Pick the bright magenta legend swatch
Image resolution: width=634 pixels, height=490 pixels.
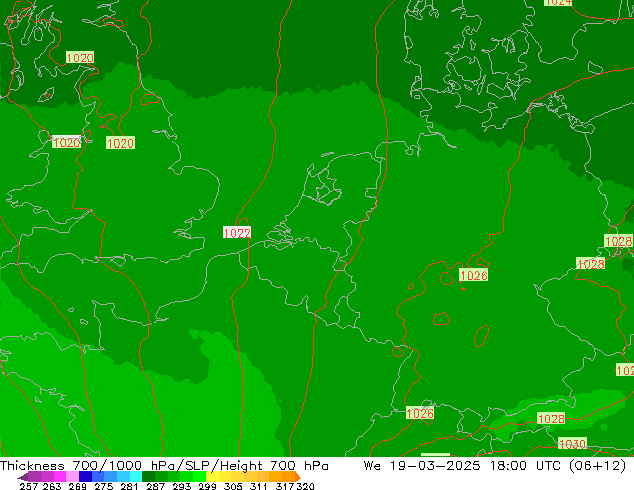coord(60,476)
